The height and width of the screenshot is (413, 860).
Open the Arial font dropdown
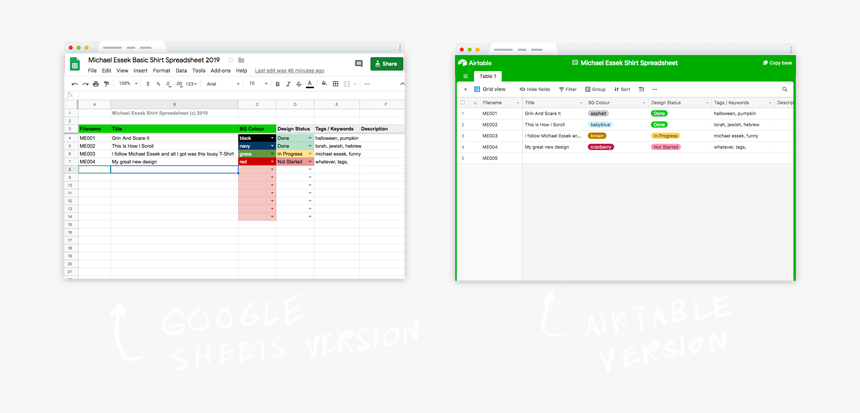tap(223, 84)
